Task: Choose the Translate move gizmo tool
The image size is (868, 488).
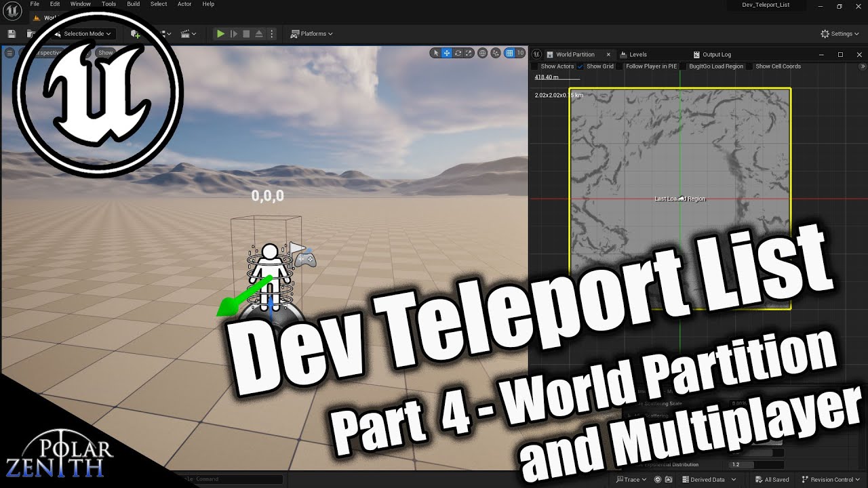Action: [447, 53]
